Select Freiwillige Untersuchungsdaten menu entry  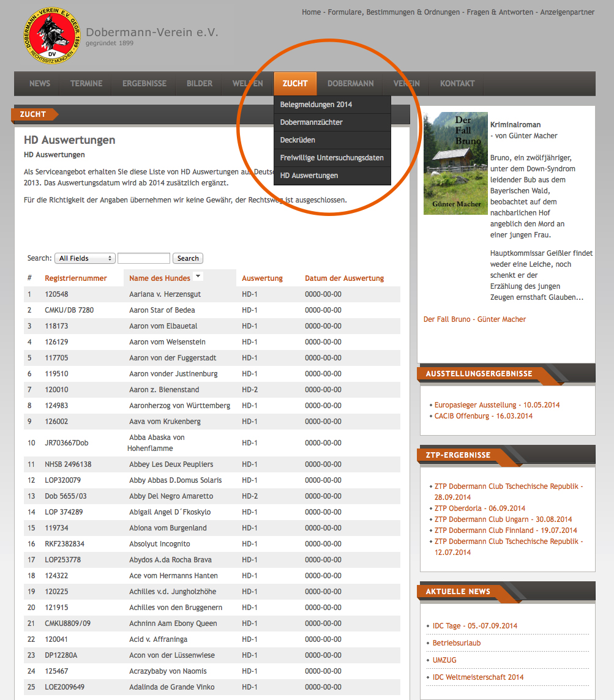coord(332,158)
